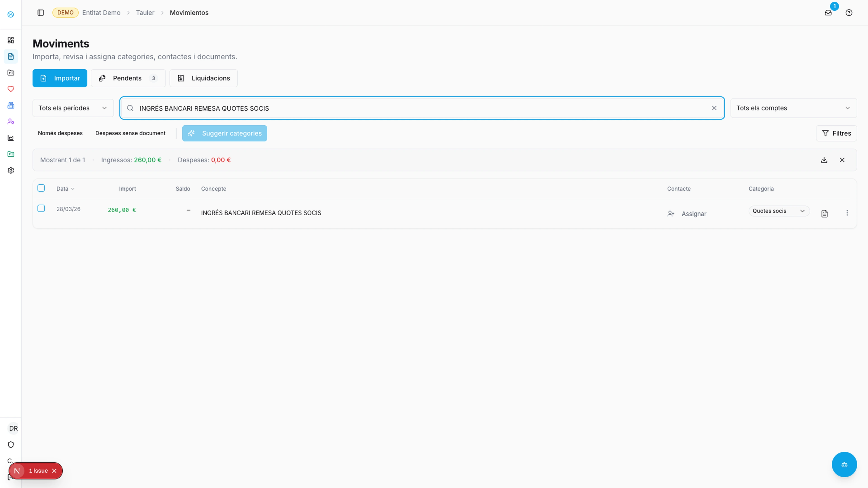Click the sidebar collapse panel icon
Screen dimensions: 868x488
(x=40, y=13)
